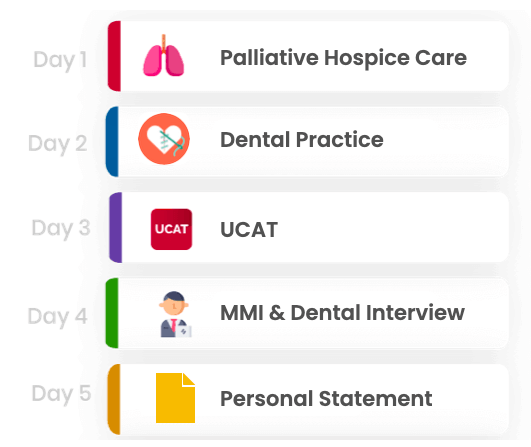Select the Day 1 label

coord(60,60)
